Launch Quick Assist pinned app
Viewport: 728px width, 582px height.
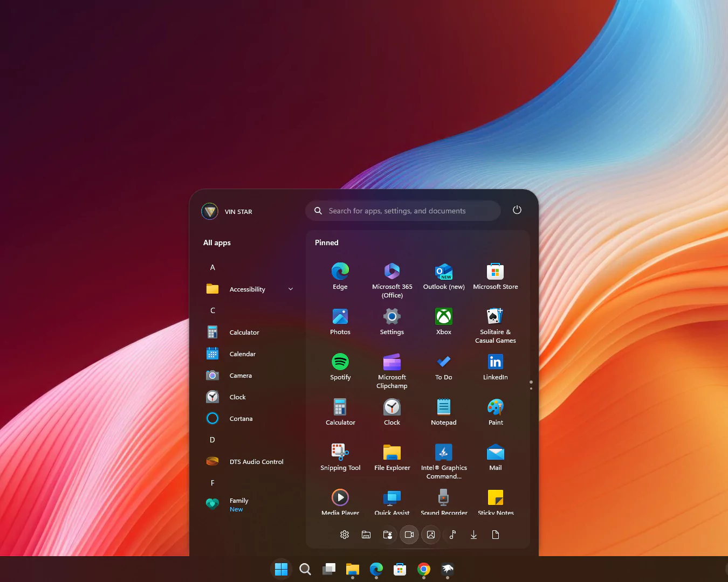pos(392,501)
